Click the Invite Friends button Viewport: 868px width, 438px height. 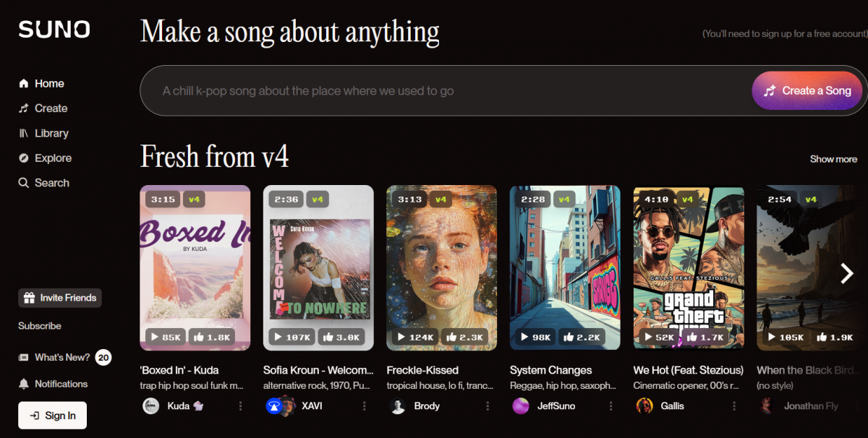click(x=60, y=298)
